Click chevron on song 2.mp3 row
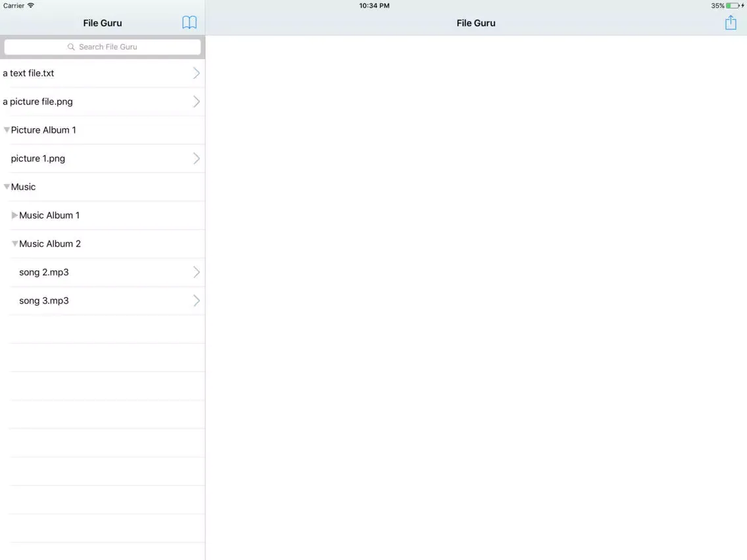Image resolution: width=747 pixels, height=560 pixels. (x=196, y=272)
